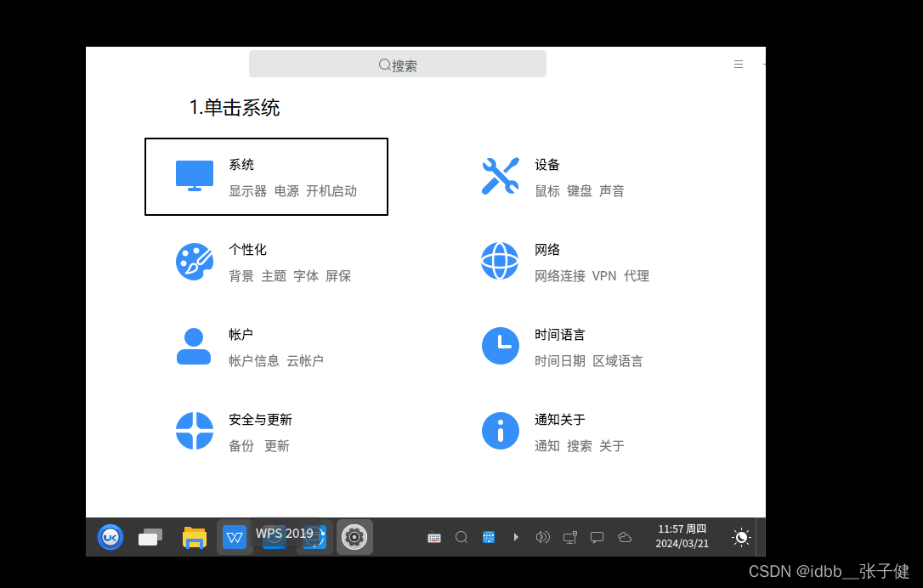Open the 11:57 clock calendar
923x588 pixels.
[x=682, y=536]
